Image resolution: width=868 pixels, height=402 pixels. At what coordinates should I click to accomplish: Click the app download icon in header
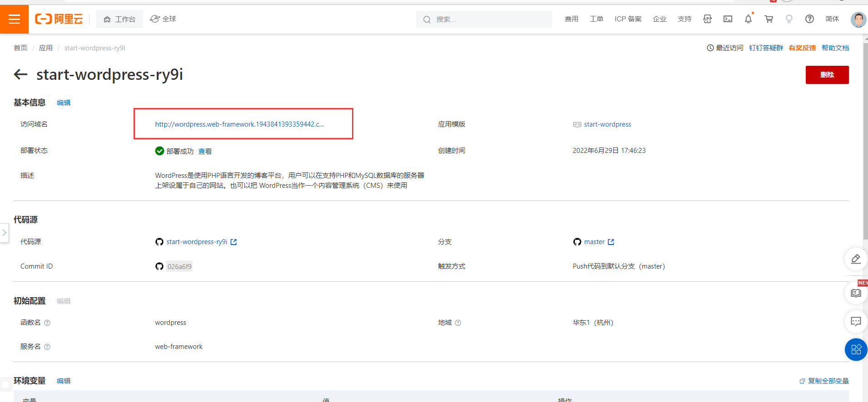[x=707, y=19]
